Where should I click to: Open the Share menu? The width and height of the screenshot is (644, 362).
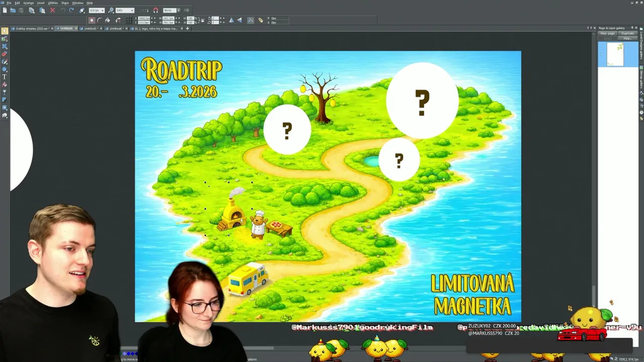click(x=65, y=3)
